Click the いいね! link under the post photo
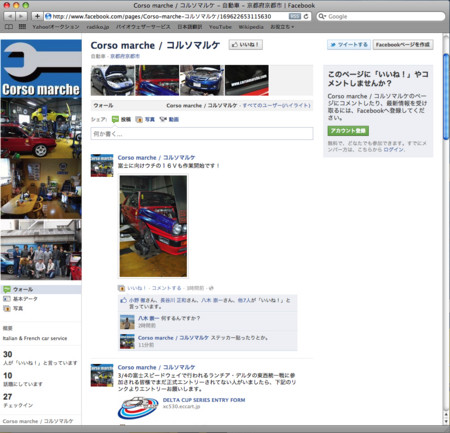This screenshot has height=433, width=450. pyautogui.click(x=137, y=288)
